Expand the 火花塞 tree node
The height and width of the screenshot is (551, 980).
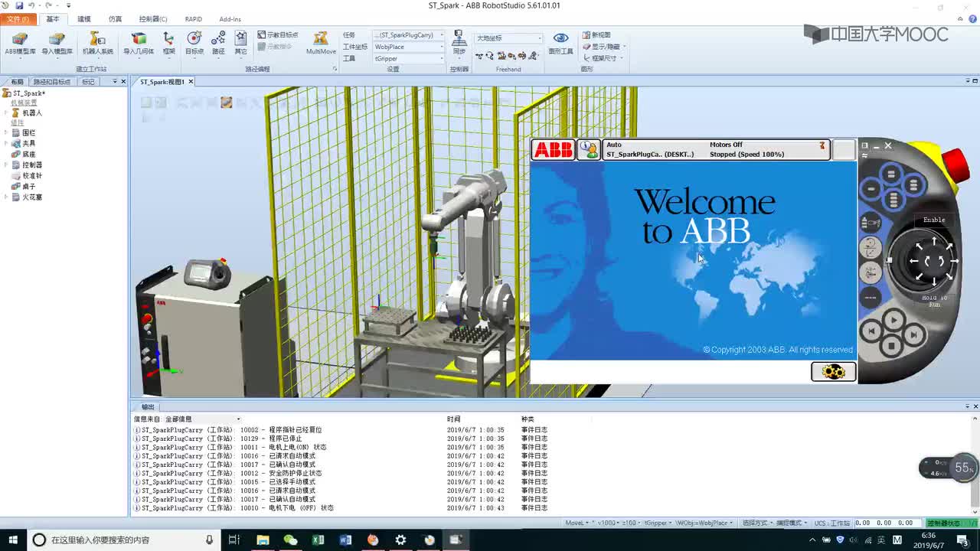[x=6, y=197]
